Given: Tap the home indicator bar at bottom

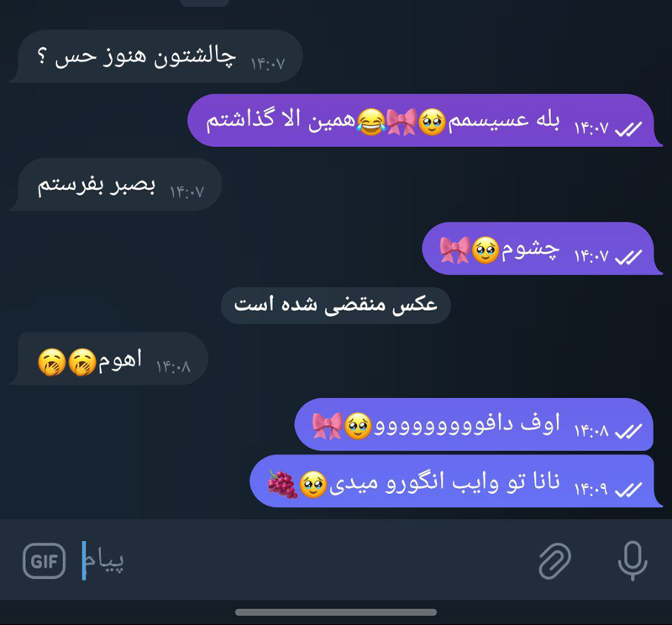Looking at the screenshot, I should [336, 612].
